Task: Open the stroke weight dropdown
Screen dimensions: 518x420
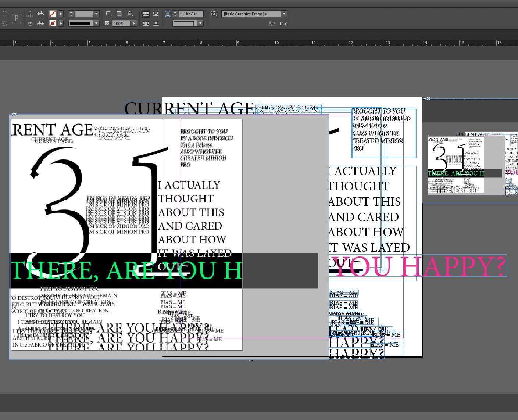Action: [x=96, y=14]
